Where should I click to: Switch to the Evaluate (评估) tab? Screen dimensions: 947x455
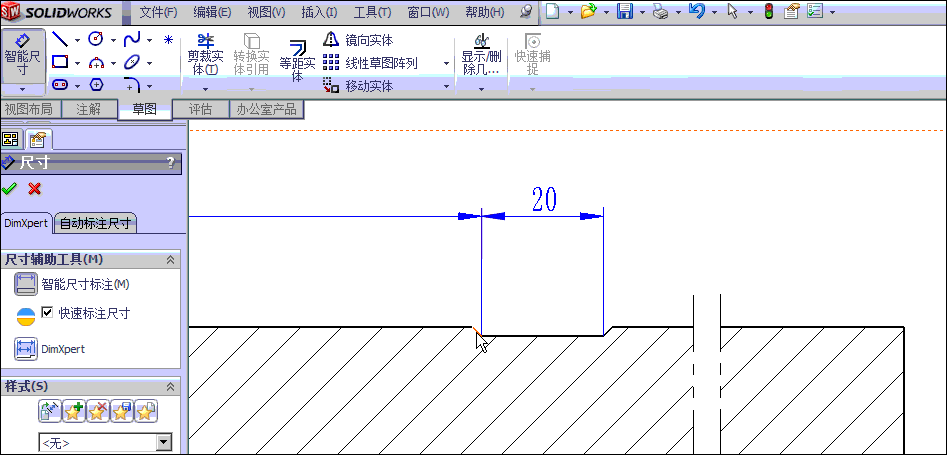(x=201, y=109)
